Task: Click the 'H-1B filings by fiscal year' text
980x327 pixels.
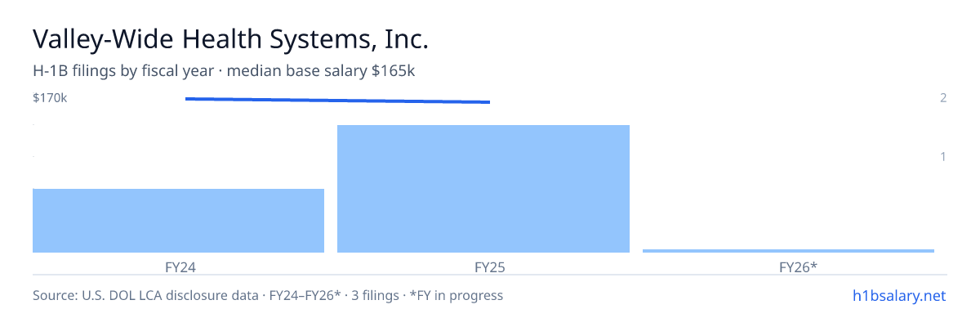Action: (x=123, y=71)
